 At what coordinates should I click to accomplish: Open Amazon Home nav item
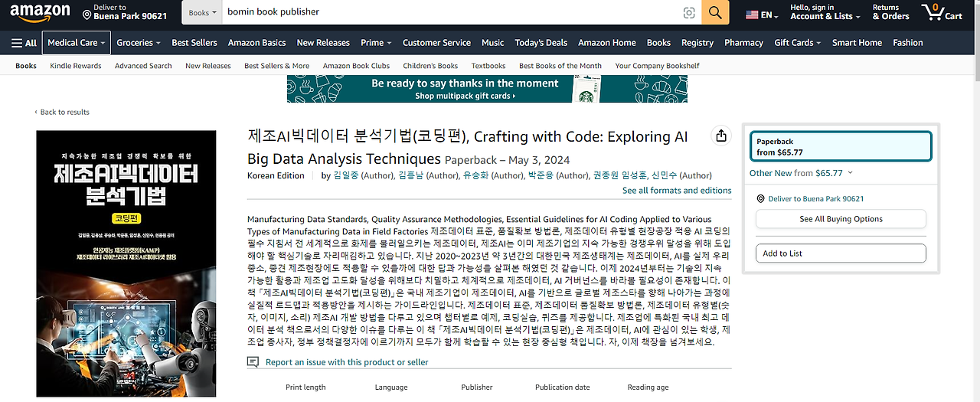(606, 43)
